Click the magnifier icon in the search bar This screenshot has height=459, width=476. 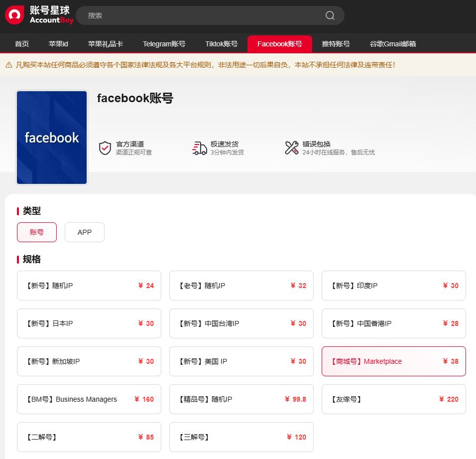click(x=330, y=15)
